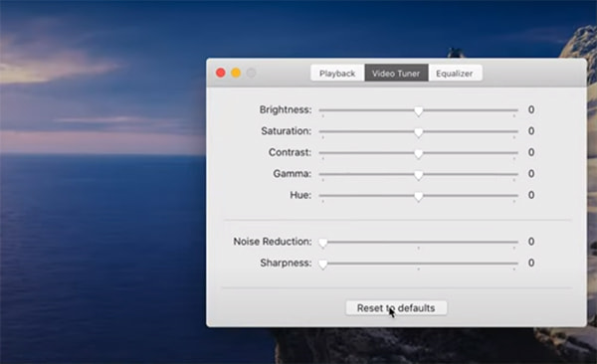Click the Gamma label
This screenshot has width=597, height=364.
[x=293, y=174]
